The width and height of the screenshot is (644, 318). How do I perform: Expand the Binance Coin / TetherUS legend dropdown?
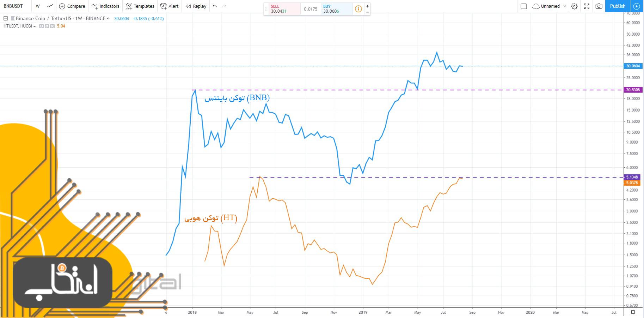tap(108, 18)
